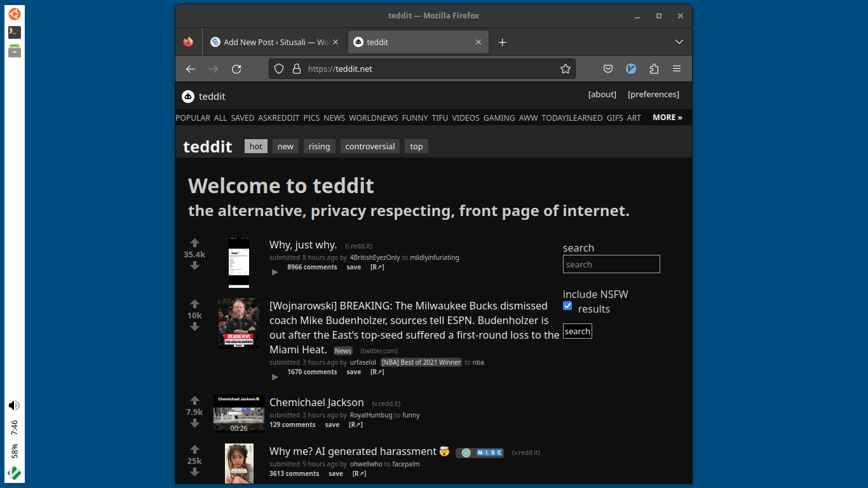Expand the "Why, just why." post preview arrow
The width and height of the screenshot is (868, 488).
tap(275, 273)
